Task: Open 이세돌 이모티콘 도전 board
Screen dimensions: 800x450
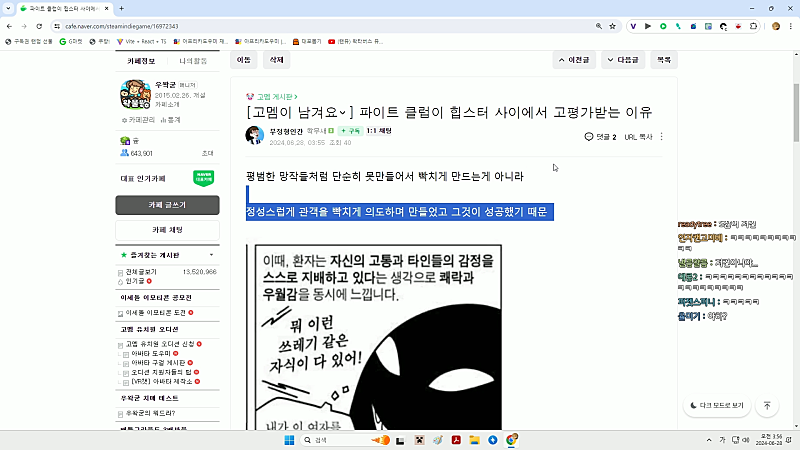Action: [156, 313]
